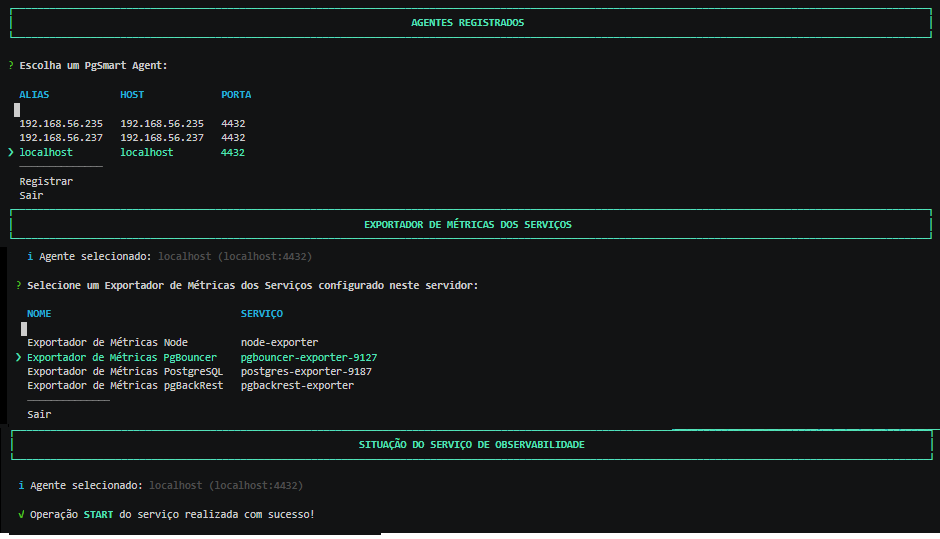Click the Escolha um PgSmart Agent prompt

tap(94, 65)
